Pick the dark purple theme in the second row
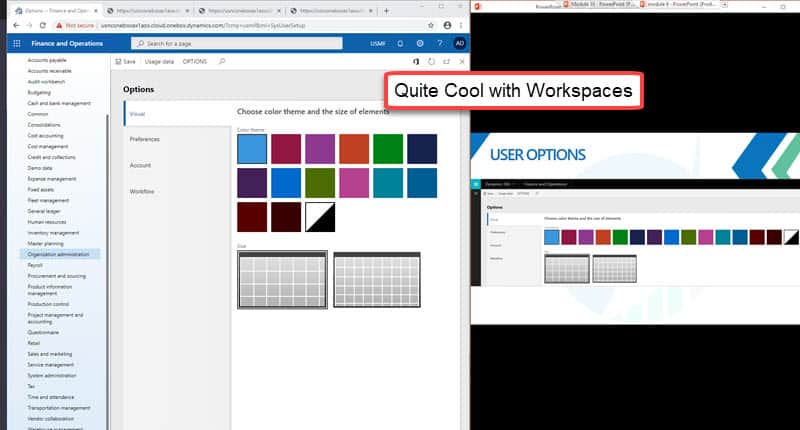The image size is (800, 430). coord(252,183)
